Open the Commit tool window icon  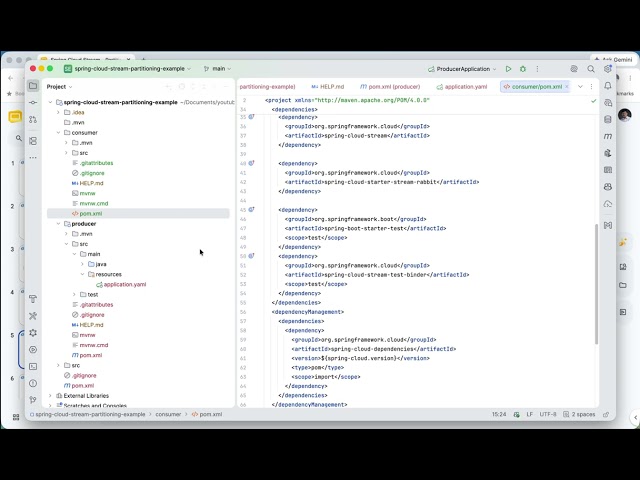(33, 102)
